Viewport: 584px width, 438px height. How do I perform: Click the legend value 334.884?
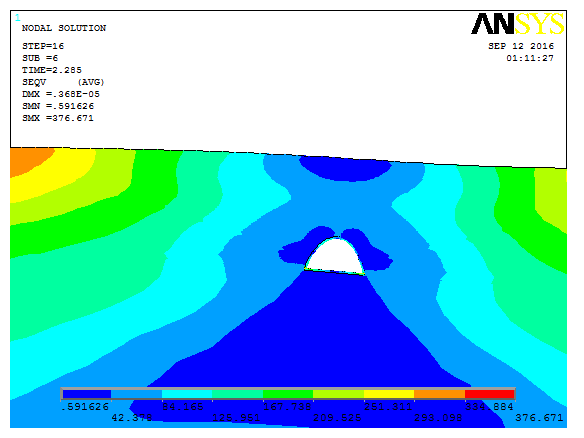489,407
